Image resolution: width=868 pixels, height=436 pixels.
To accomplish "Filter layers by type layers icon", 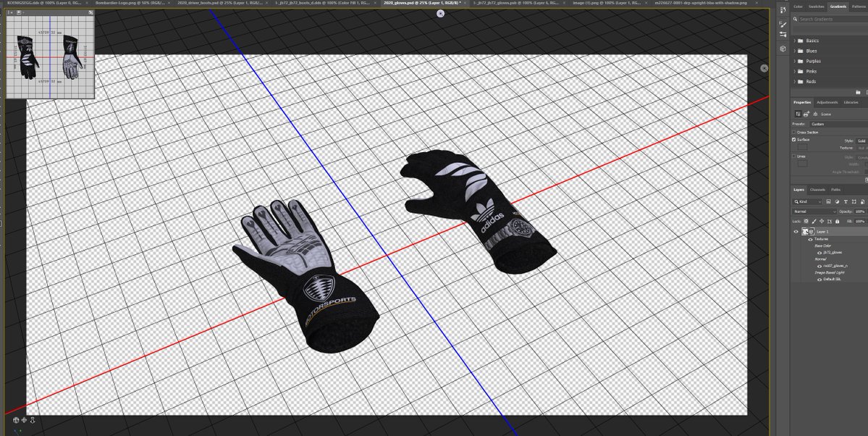I will coord(846,201).
